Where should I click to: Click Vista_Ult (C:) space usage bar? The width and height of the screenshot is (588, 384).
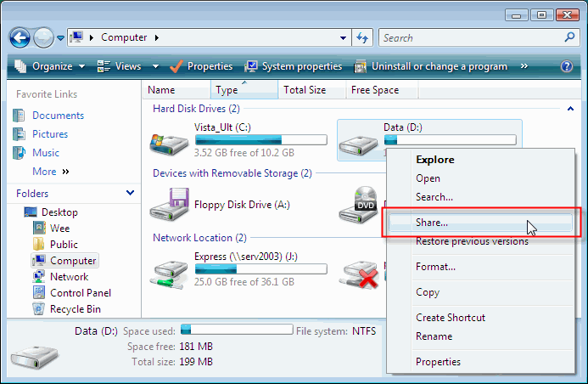[261, 140]
